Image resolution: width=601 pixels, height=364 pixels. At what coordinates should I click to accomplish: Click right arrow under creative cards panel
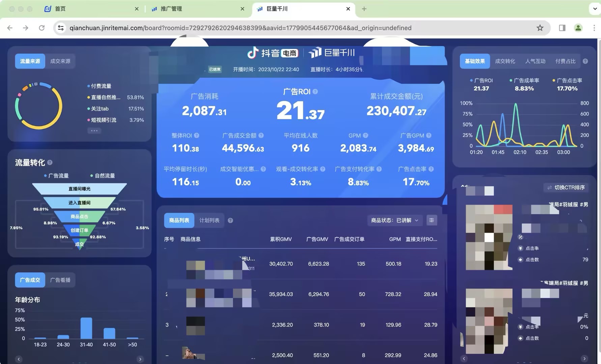tap(584, 359)
